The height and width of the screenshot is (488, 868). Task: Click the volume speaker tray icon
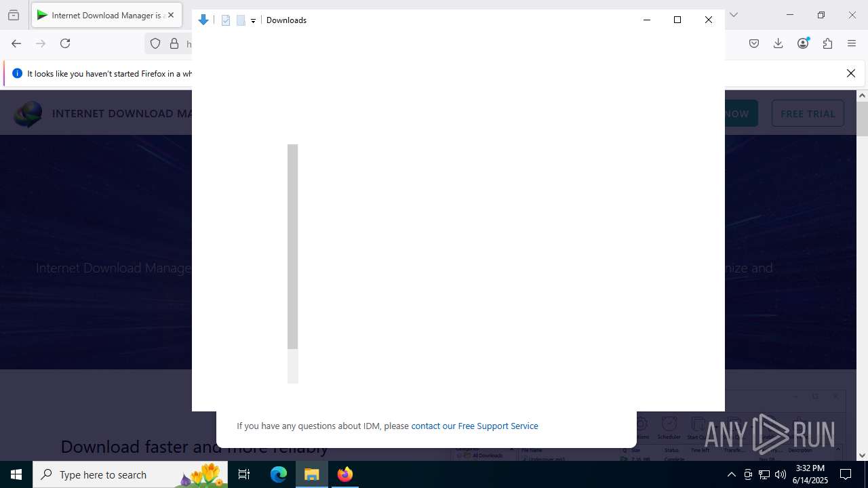tap(781, 474)
